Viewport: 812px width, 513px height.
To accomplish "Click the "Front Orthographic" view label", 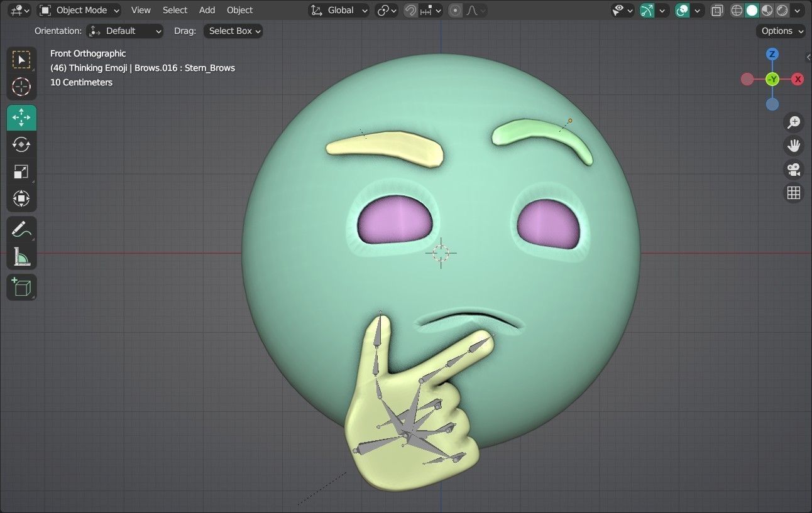I will click(88, 53).
